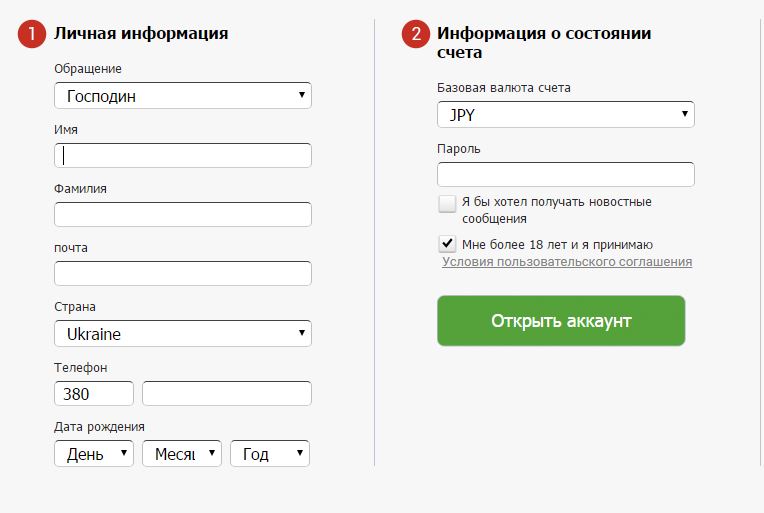Click the red step 2 badge icon
This screenshot has width=764, height=513.
click(x=416, y=34)
